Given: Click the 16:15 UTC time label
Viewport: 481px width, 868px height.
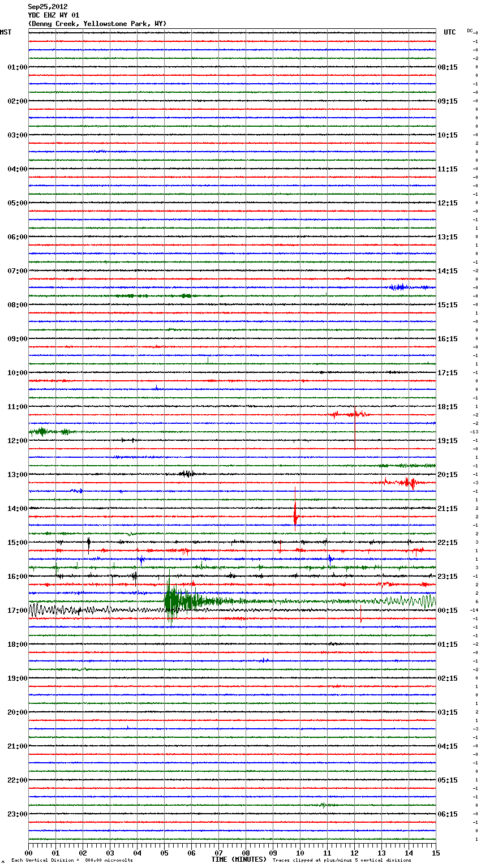Looking at the screenshot, I should tap(448, 339).
